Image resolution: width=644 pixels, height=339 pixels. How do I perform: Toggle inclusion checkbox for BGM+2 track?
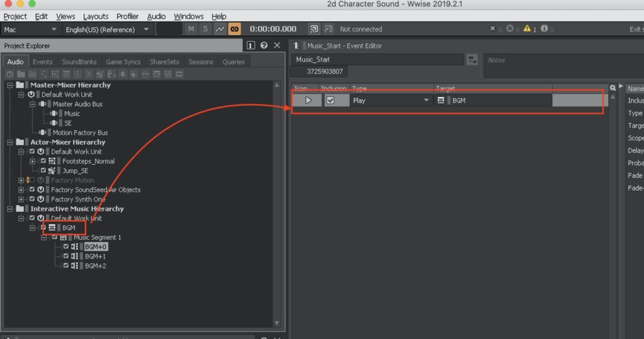[65, 265]
